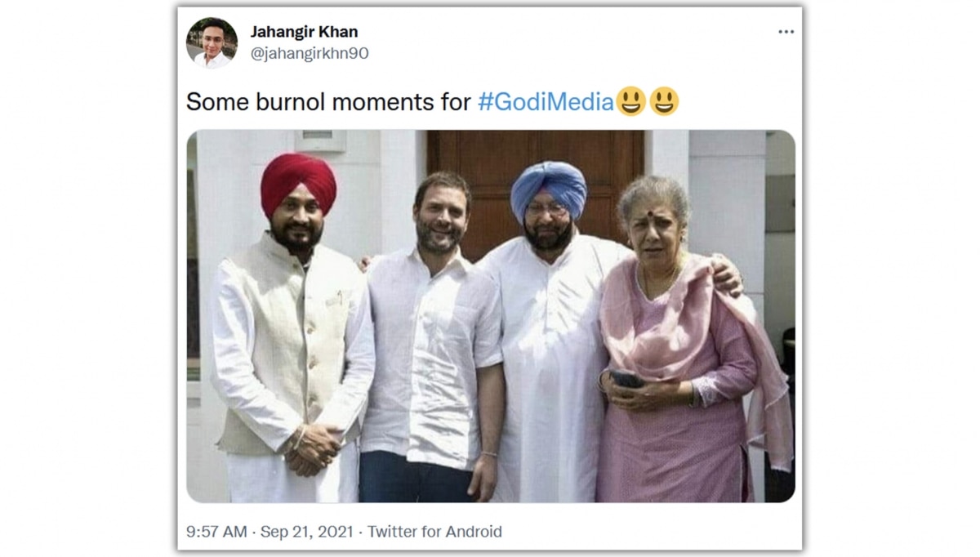Viewport: 980px width, 557px height.
Task: Click the first smiley emoji in the tweet
Action: (x=630, y=102)
